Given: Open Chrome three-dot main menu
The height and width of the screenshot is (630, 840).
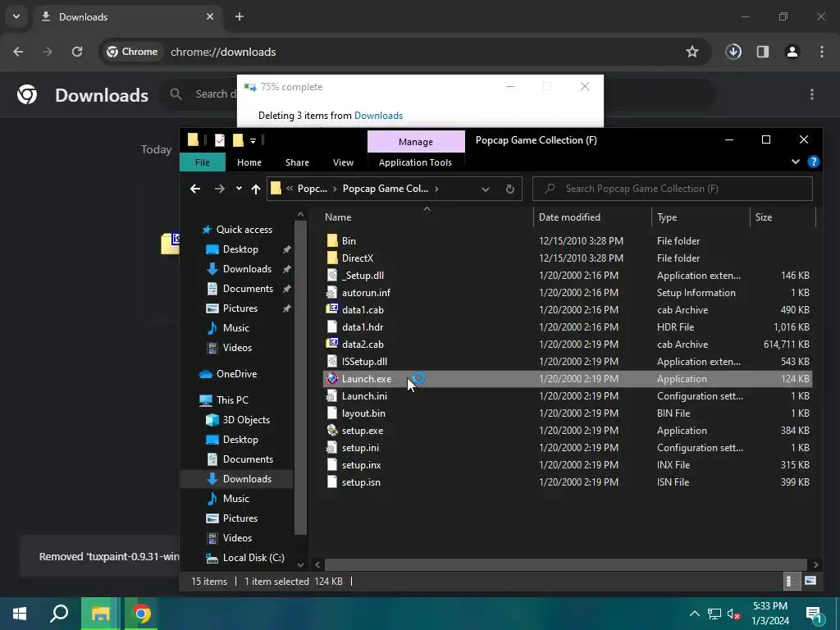Looking at the screenshot, I should (822, 52).
